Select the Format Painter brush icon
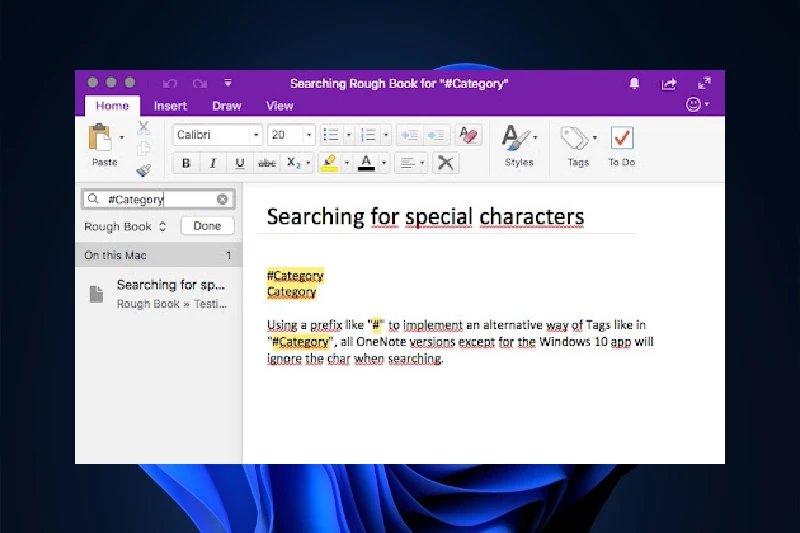 tap(143, 170)
